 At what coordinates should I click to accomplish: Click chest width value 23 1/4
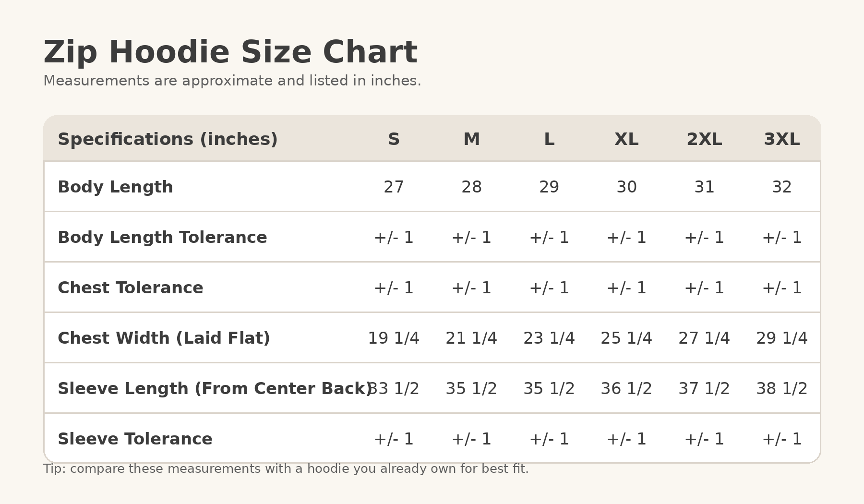[549, 338]
